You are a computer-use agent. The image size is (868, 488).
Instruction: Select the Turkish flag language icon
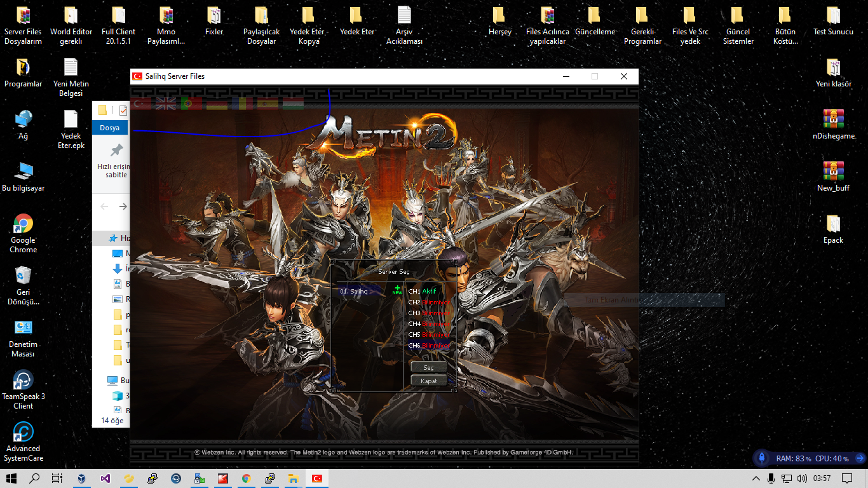(x=141, y=104)
